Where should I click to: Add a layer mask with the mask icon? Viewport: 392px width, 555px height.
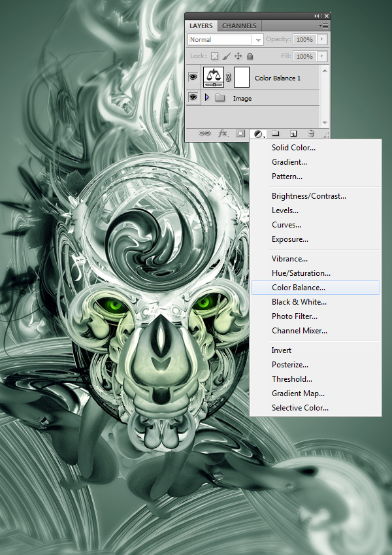pyautogui.click(x=240, y=133)
